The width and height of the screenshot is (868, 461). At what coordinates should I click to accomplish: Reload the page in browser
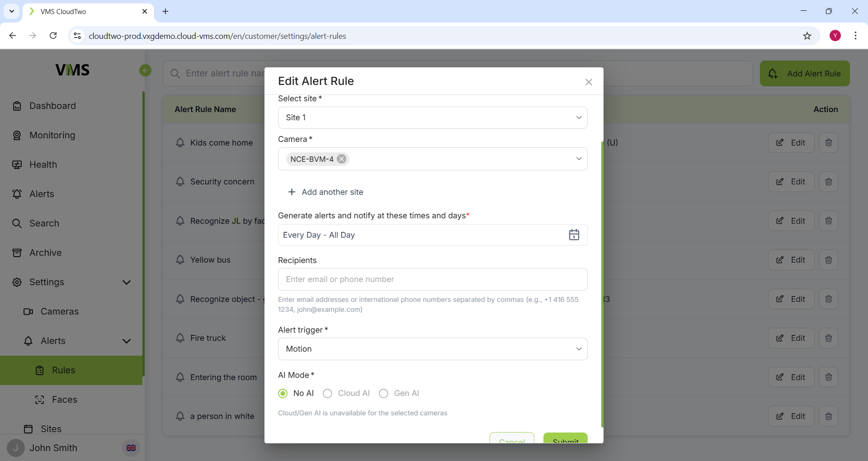53,36
